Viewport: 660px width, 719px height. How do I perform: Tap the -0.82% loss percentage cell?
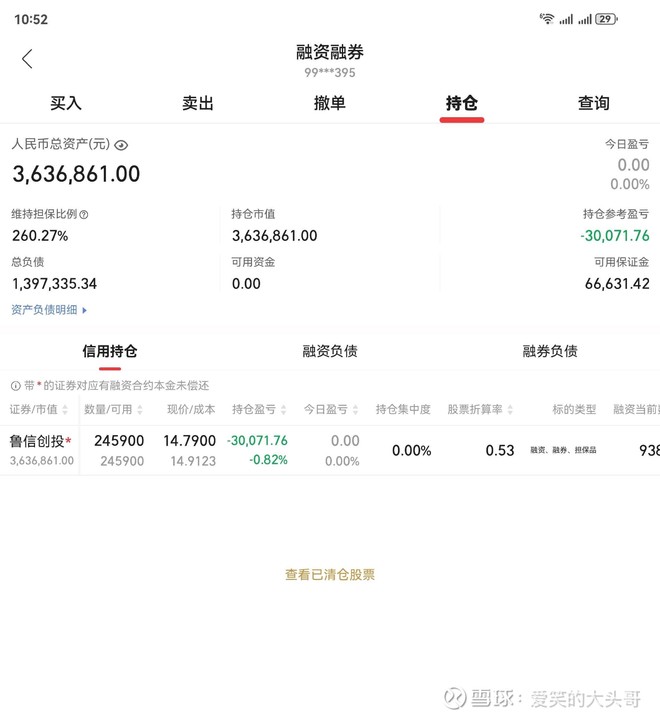pos(268,459)
